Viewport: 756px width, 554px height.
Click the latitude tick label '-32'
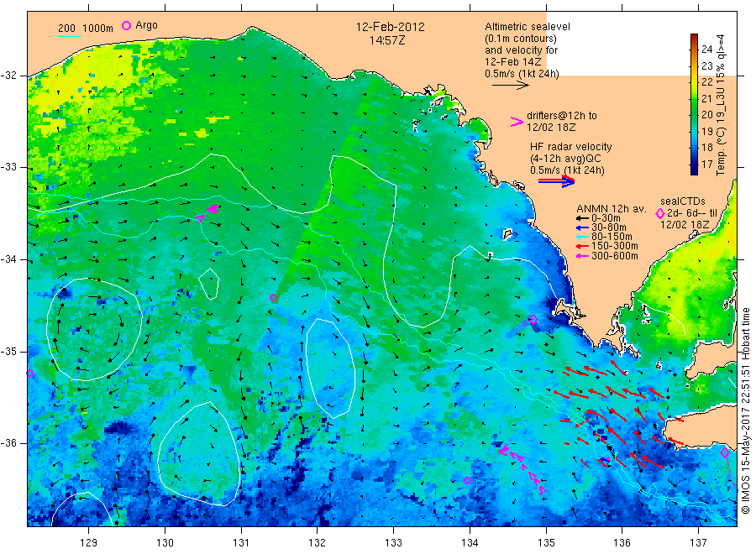click(8, 76)
